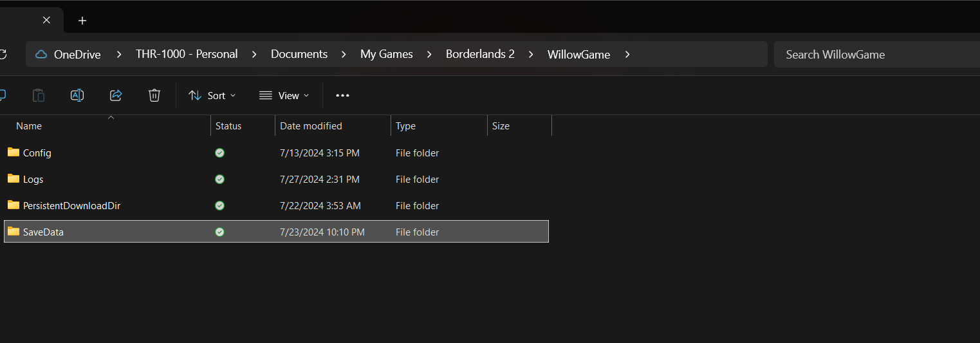Go to OneDrive in the breadcrumb path
The height and width of the screenshot is (343, 980).
pos(77,55)
